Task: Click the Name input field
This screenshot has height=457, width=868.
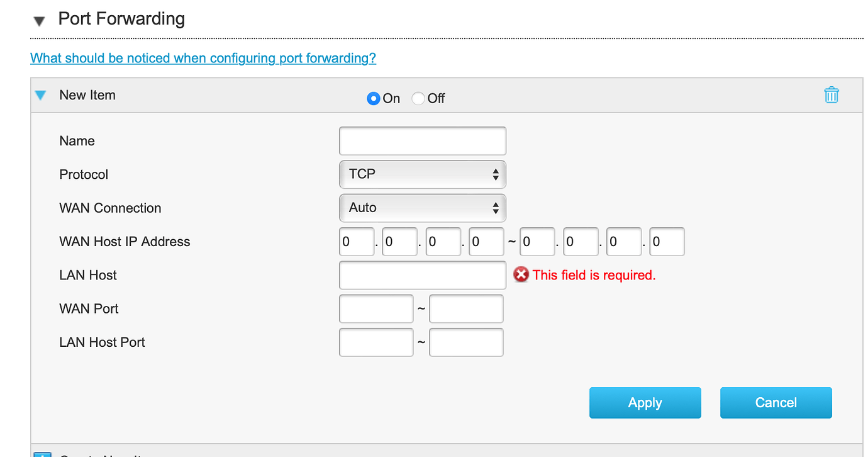Action: pos(423,140)
